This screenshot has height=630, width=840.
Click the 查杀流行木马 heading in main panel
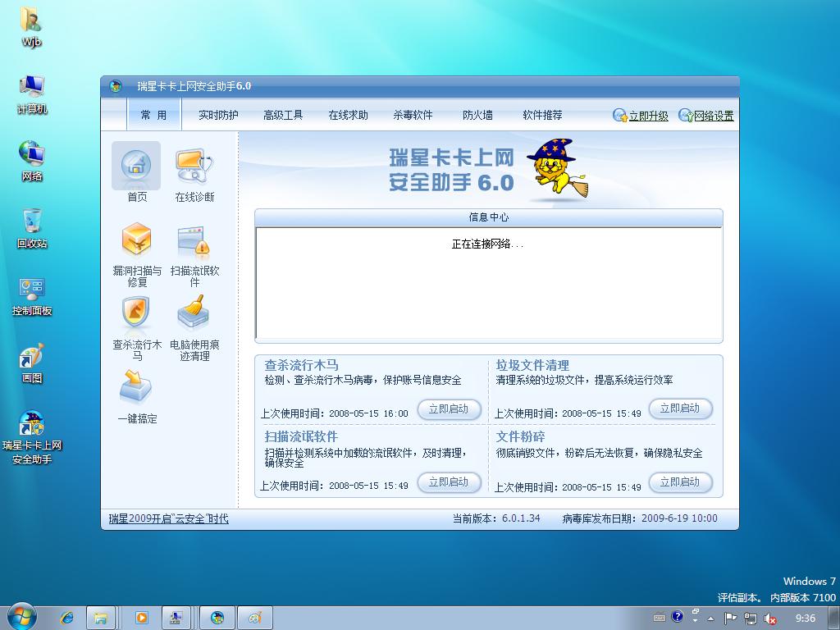pyautogui.click(x=301, y=365)
